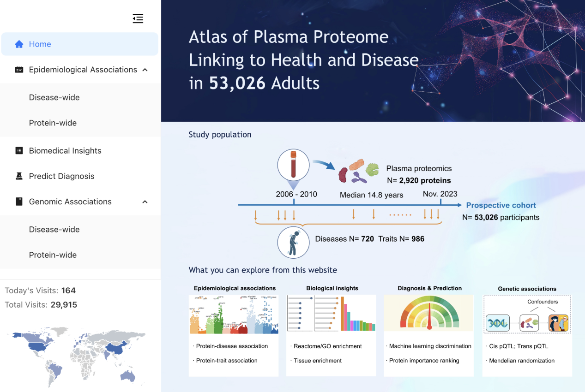
Task: Open the Predict Diagnosis page
Action: pyautogui.click(x=61, y=176)
